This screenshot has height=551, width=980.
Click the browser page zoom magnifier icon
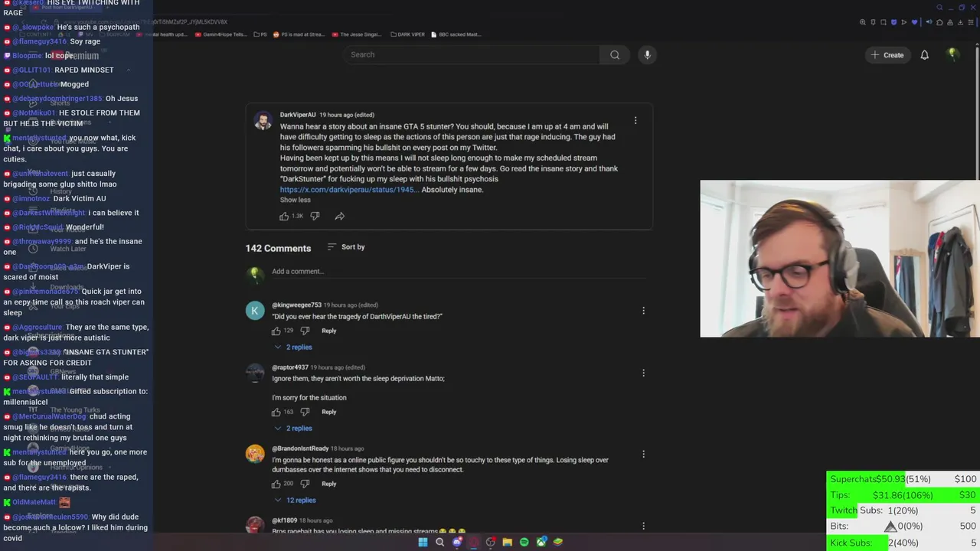pos(863,22)
